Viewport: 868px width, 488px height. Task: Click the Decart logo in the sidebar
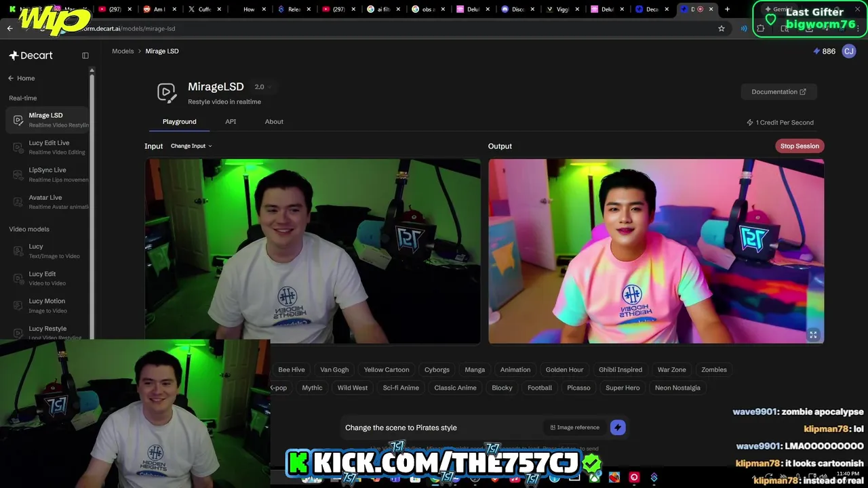pyautogui.click(x=31, y=56)
